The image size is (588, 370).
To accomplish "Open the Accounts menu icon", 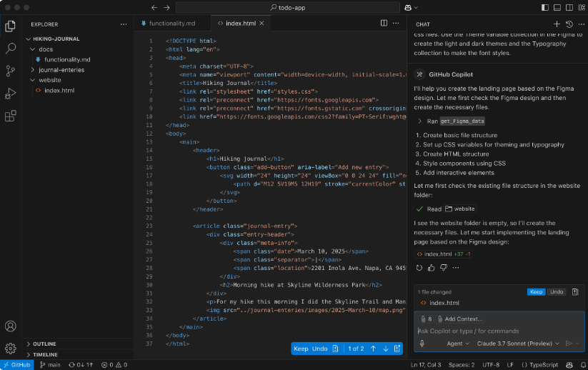I will click(11, 326).
